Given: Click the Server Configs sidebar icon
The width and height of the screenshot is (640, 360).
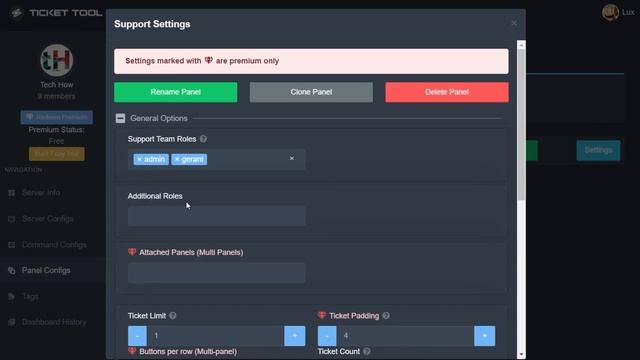Looking at the screenshot, I should pos(11,219).
